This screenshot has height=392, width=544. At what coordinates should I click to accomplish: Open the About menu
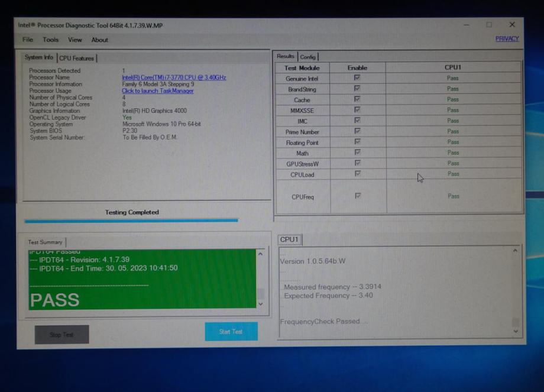(99, 40)
